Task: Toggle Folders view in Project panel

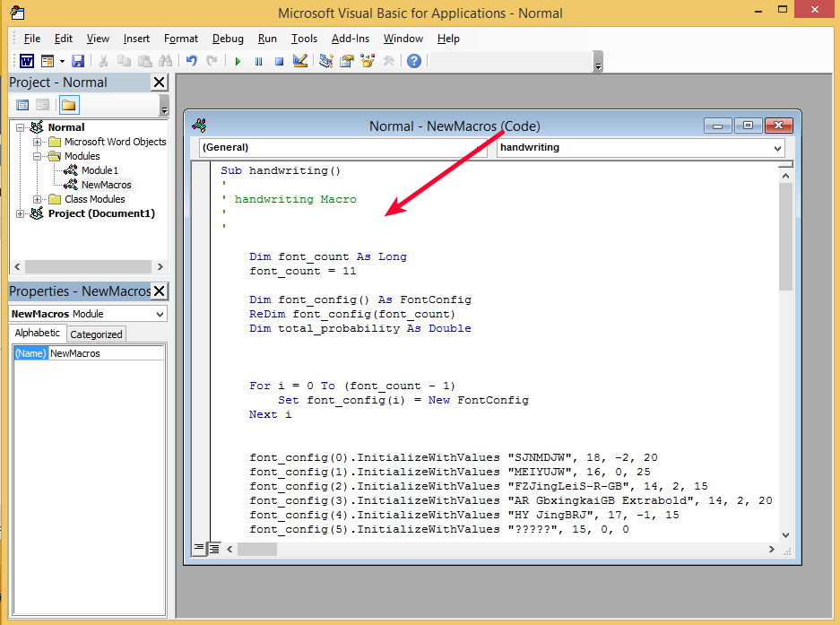Action: click(x=69, y=105)
